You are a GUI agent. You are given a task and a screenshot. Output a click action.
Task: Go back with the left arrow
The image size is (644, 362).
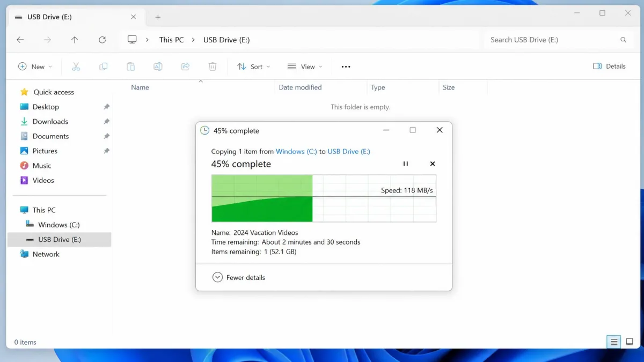[x=20, y=40]
